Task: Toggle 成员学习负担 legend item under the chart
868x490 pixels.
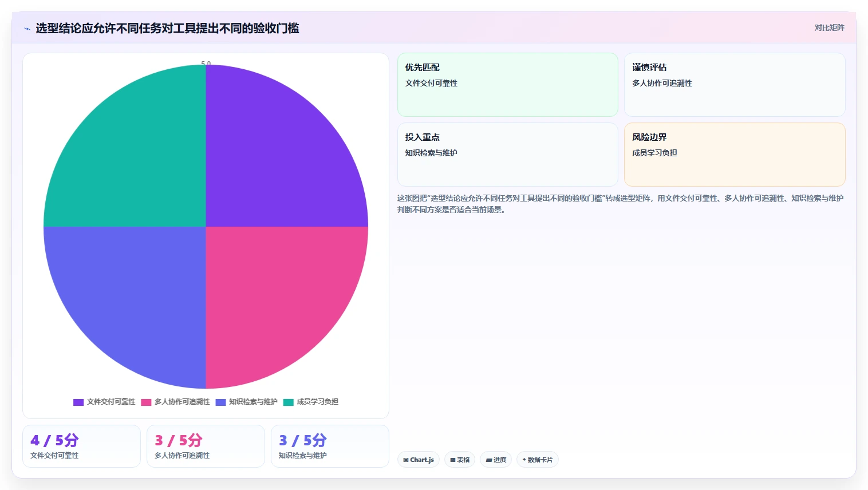Action: point(310,402)
